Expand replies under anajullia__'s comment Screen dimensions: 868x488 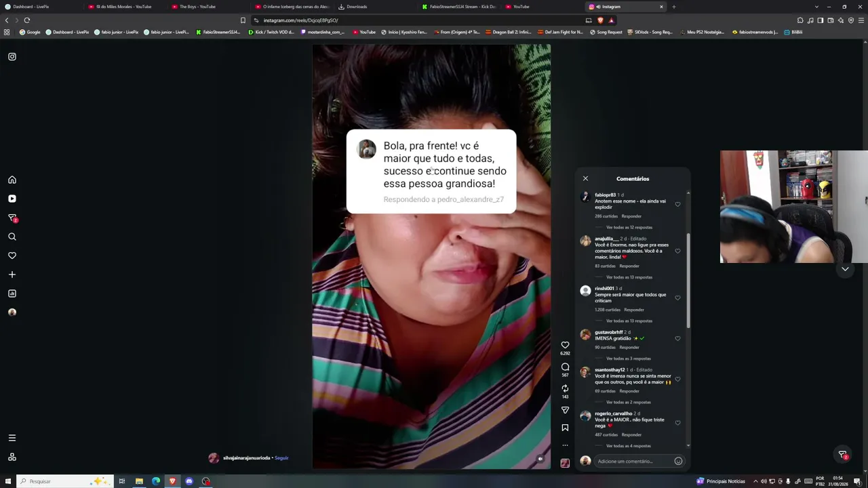click(629, 277)
